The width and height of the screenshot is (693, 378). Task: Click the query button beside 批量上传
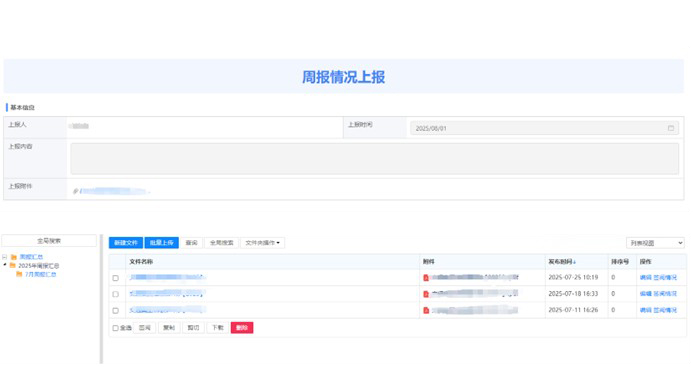[x=191, y=243]
